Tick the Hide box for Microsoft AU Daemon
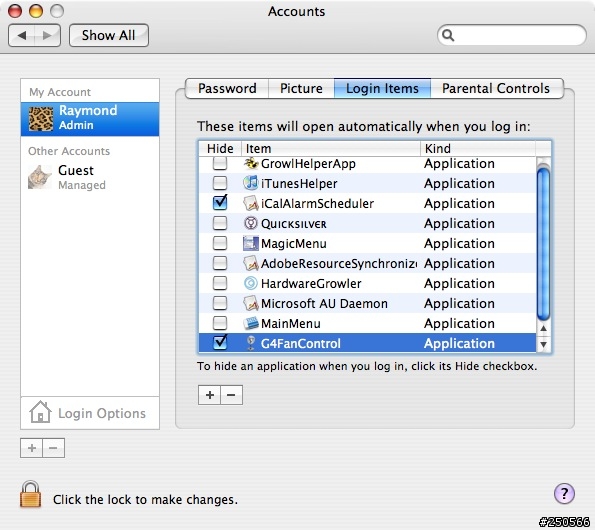595x530 pixels. [220, 303]
